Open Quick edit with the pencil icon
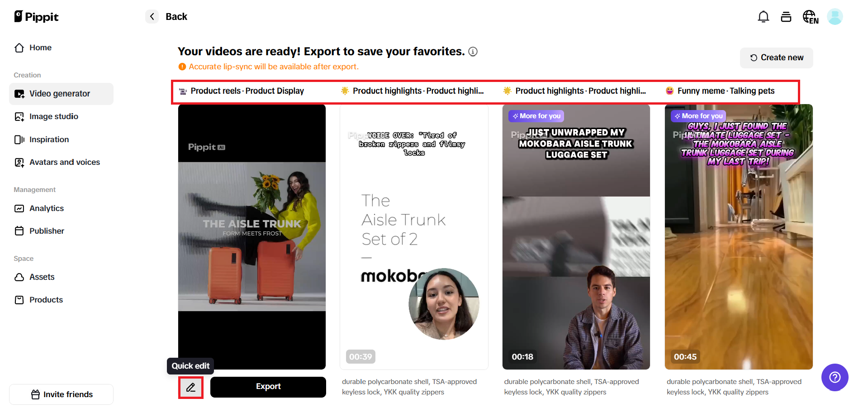Viewport: 868px width, 408px height. (x=191, y=387)
